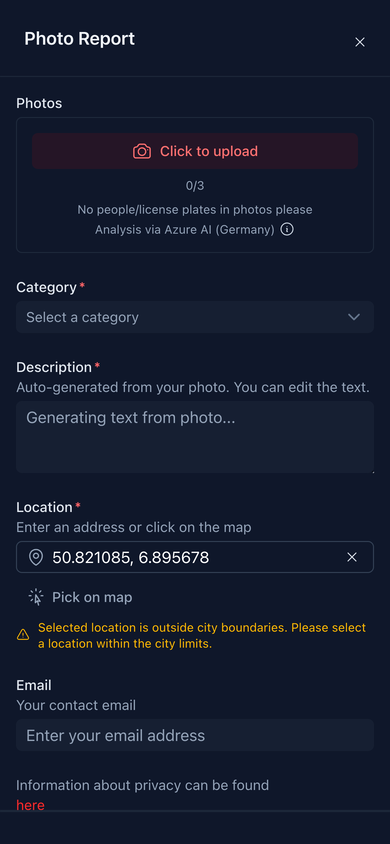This screenshot has width=390, height=844.
Task: Click the location coordinates input
Action: (x=195, y=557)
